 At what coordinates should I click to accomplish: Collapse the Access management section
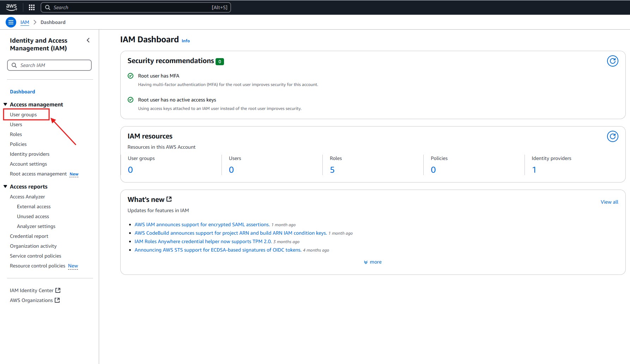(5, 104)
